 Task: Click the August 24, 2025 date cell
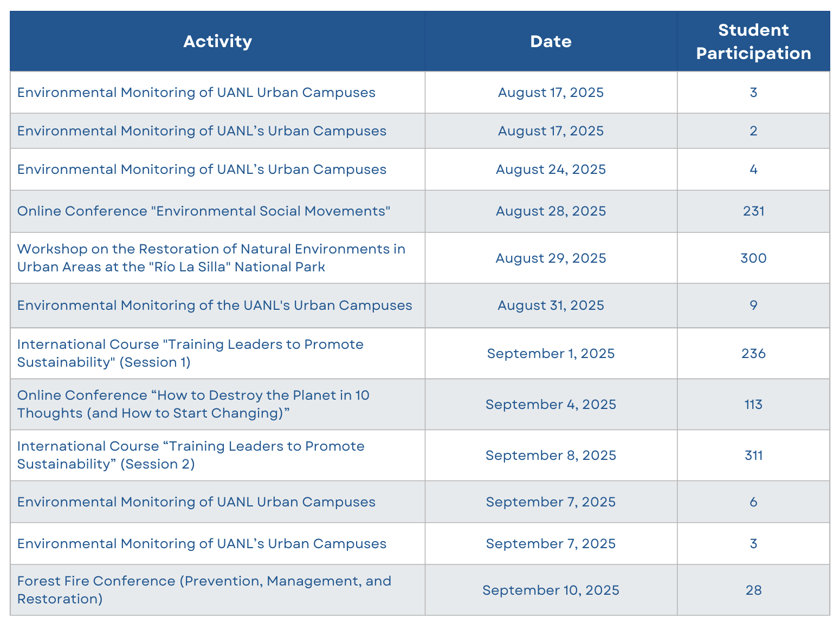(x=551, y=170)
